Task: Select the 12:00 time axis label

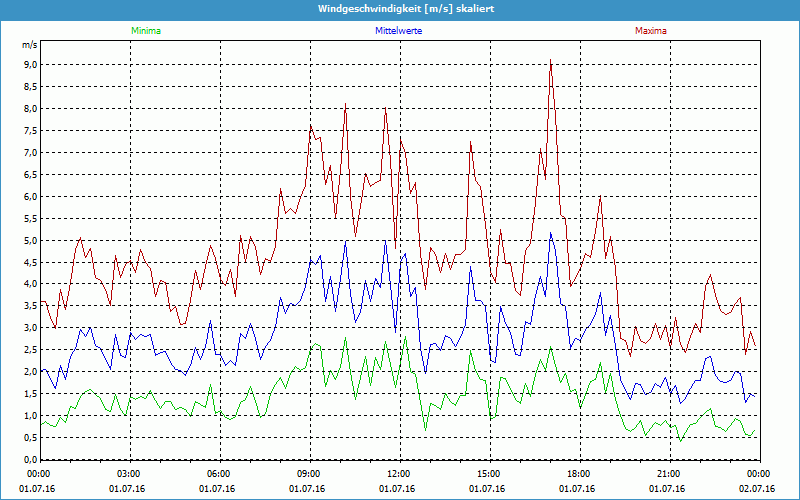Action: point(398,474)
